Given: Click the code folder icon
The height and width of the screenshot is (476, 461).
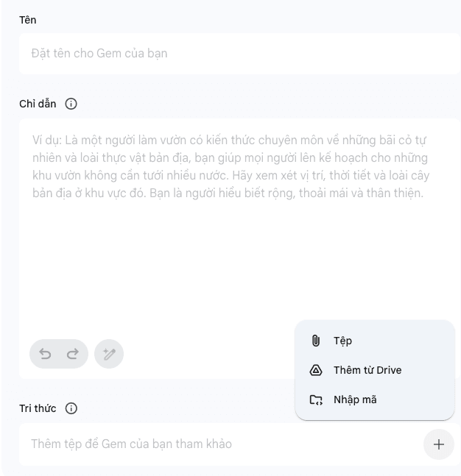Looking at the screenshot, I should [x=316, y=399].
